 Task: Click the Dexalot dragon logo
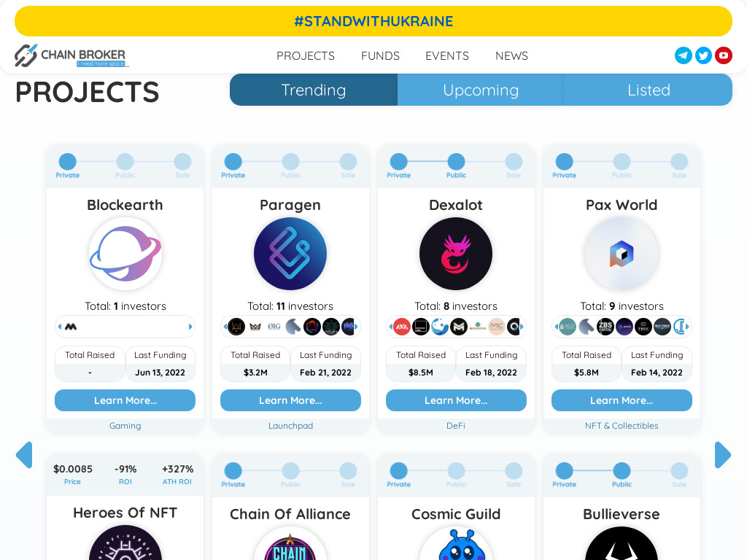(x=456, y=254)
